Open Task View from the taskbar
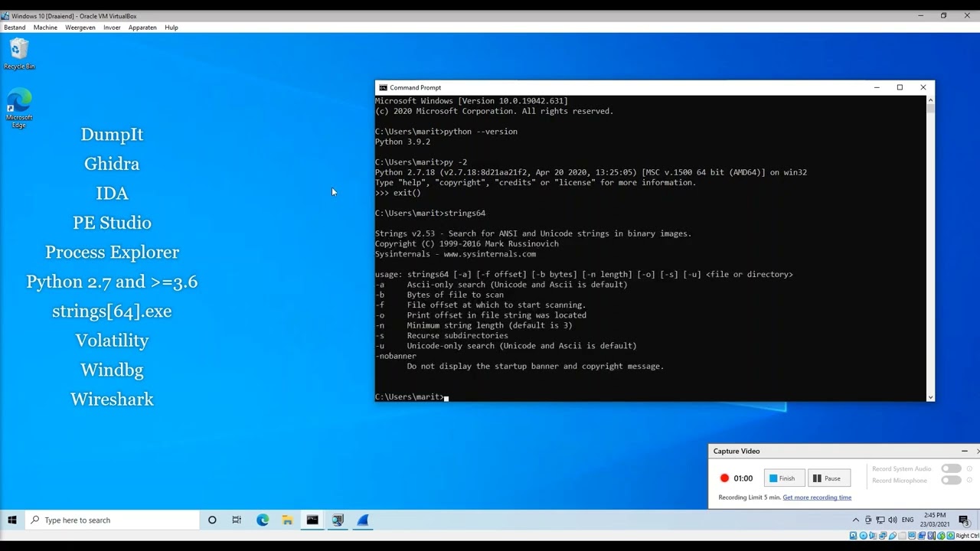980x551 pixels. [237, 520]
